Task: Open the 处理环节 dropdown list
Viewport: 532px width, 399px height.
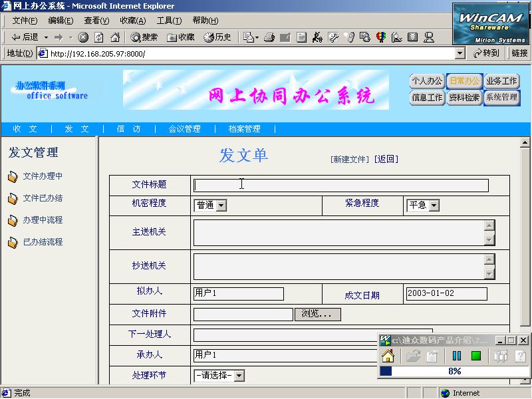Action: (239, 376)
